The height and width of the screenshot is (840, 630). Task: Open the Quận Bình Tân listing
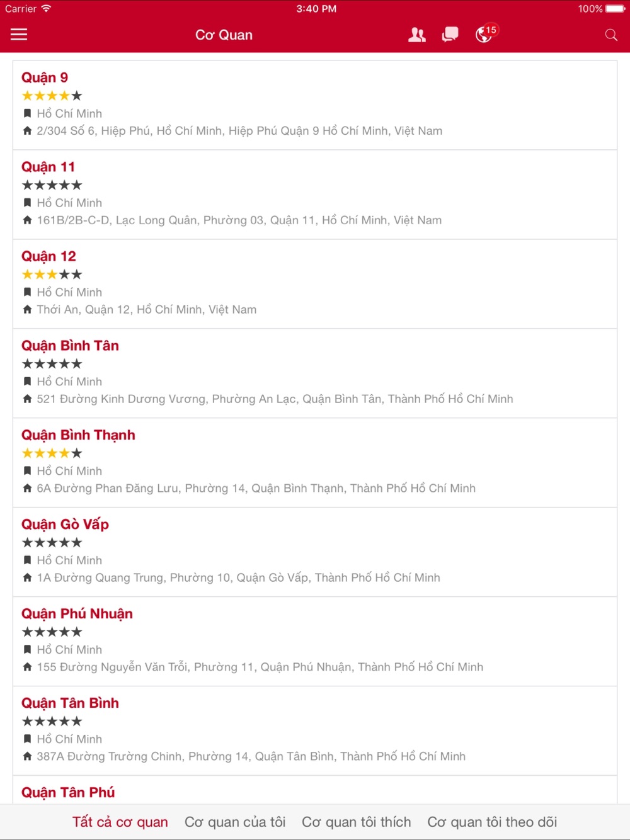(x=315, y=373)
